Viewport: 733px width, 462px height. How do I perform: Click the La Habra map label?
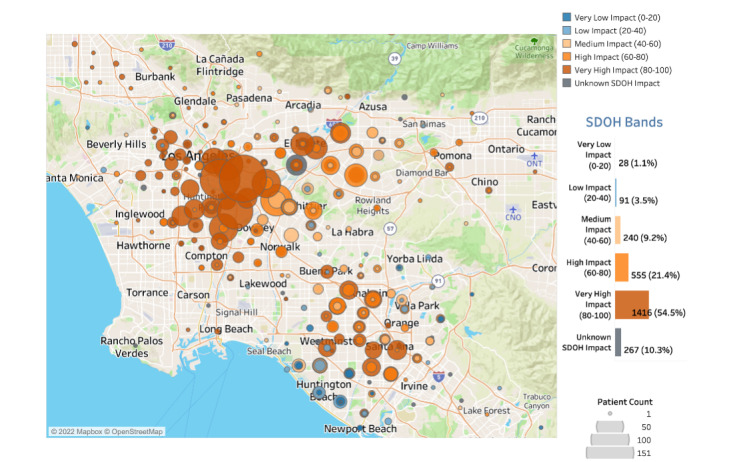point(352,232)
